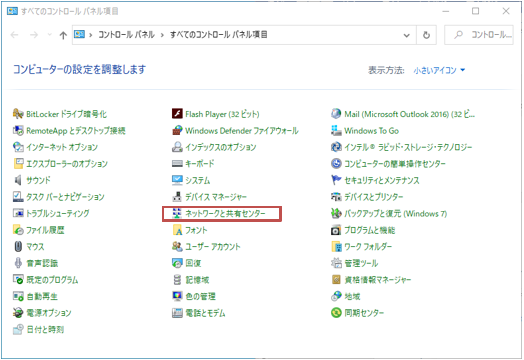Image resolution: width=524 pixels, height=360 pixels.
Task: Open コンピューターの簡単操作センター link
Action: pos(395,164)
